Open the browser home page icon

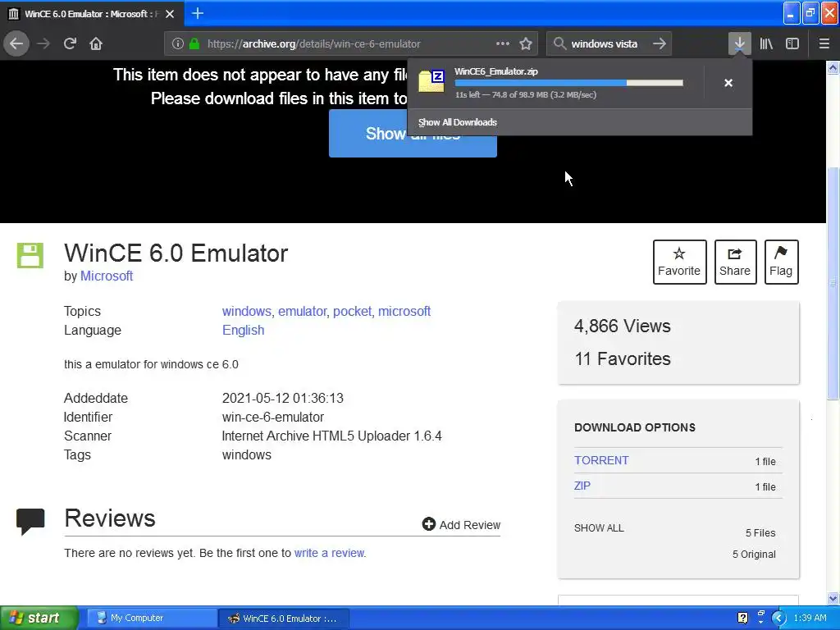[x=96, y=43]
